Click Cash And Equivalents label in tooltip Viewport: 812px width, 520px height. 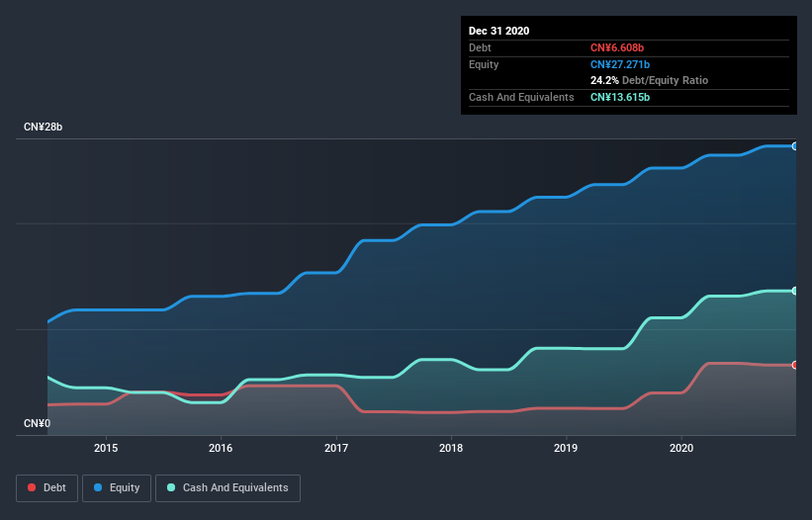[x=521, y=97]
